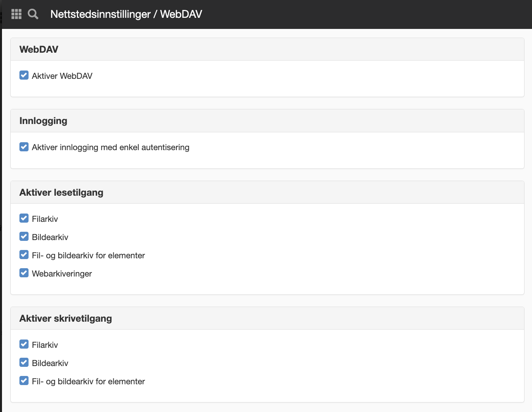This screenshot has height=412, width=532.
Task: Uncheck write-access Fil- og bildearkiv for elementer
Action: [24, 381]
